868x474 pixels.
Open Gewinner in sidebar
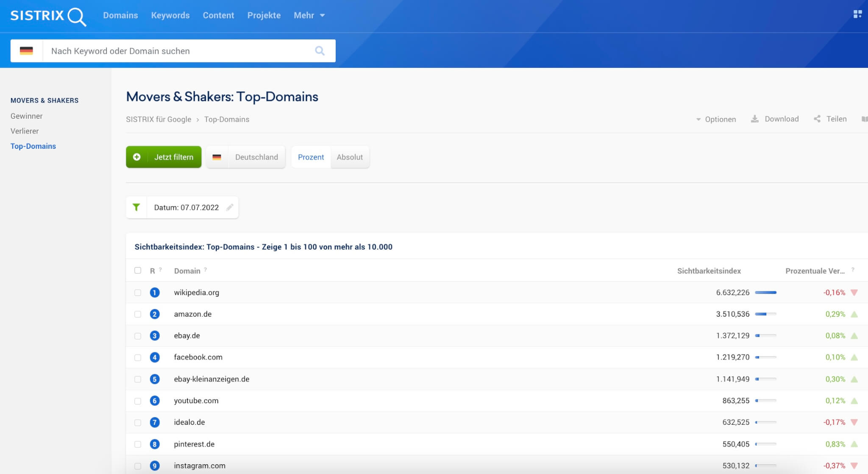(26, 116)
